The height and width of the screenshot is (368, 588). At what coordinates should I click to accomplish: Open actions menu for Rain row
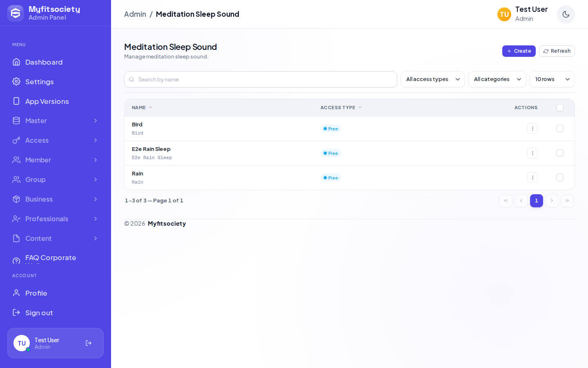pyautogui.click(x=532, y=177)
